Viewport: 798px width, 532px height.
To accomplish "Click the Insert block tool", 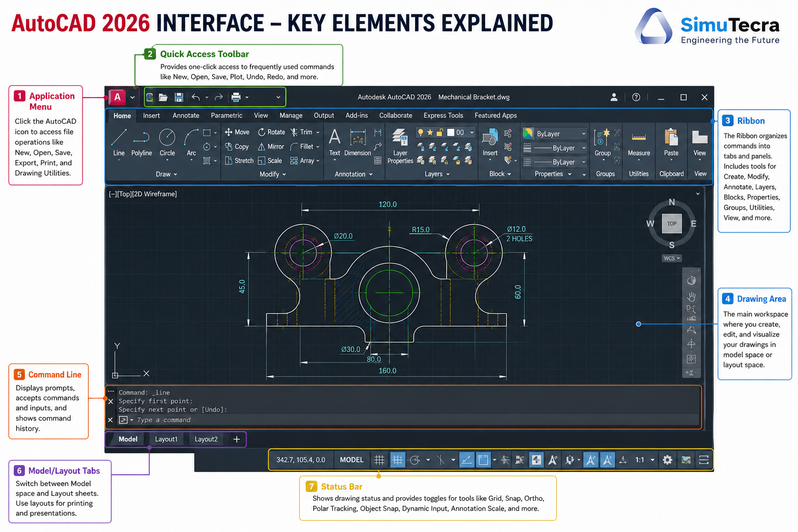I will 490,144.
